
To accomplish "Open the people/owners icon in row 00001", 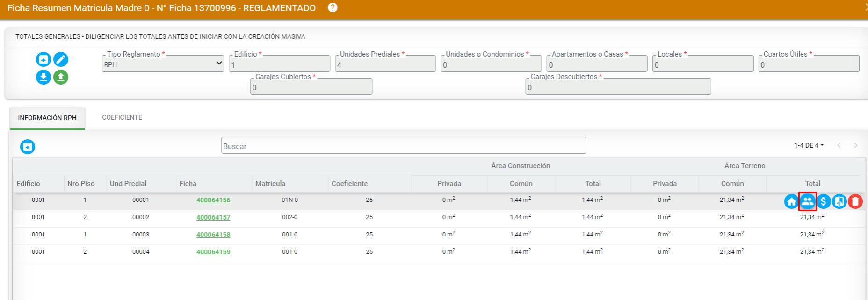I will pos(807,201).
